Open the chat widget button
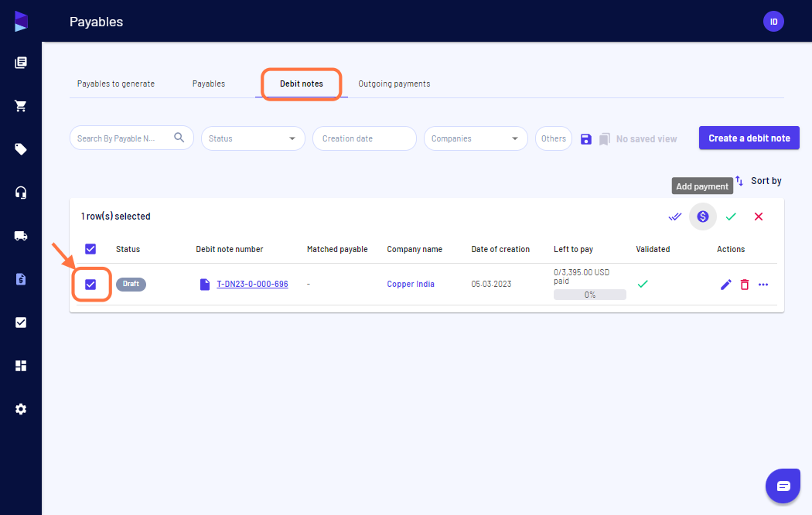Image resolution: width=812 pixels, height=515 pixels. (x=783, y=486)
